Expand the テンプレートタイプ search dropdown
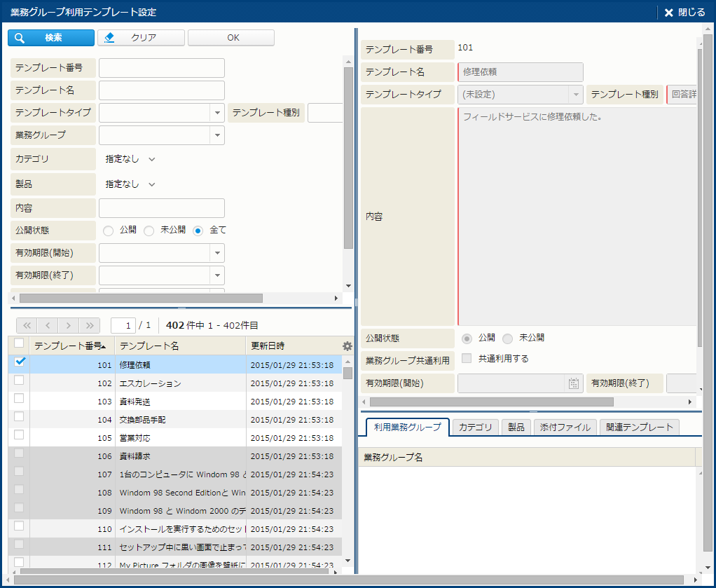 (216, 113)
